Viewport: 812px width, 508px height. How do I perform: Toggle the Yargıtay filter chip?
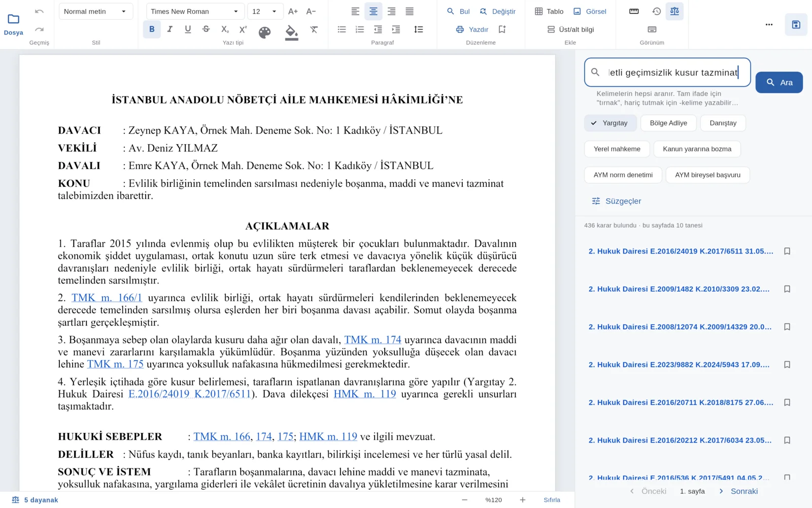coord(610,123)
